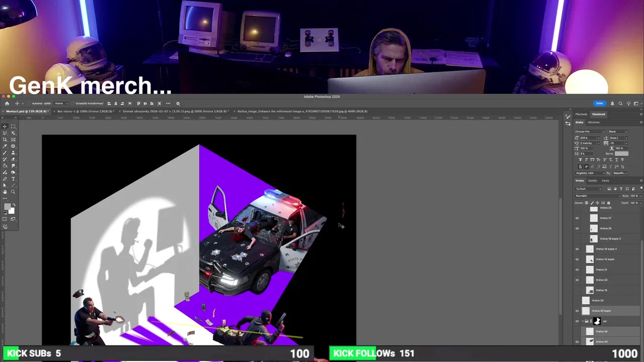Hide layer Vrstva 21
Screen dimensions: 644x362
[577, 269]
